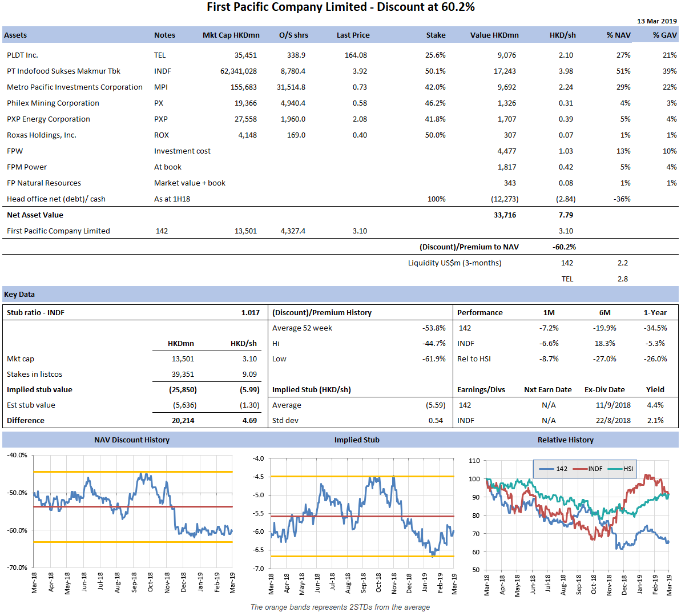This screenshot has height=616, width=681.
Task: Click Net Asset Value total 33,716
Action: tap(505, 215)
